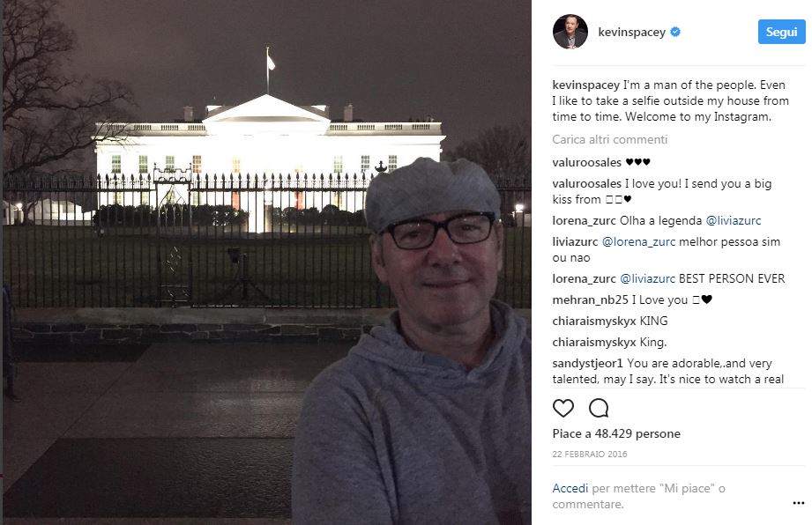
Task: Open the post permalink dated 22 FEBBRAIO 2016
Action: 590,454
